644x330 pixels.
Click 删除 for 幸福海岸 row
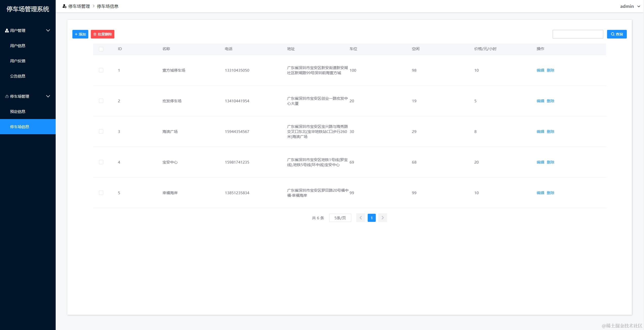(x=550, y=193)
